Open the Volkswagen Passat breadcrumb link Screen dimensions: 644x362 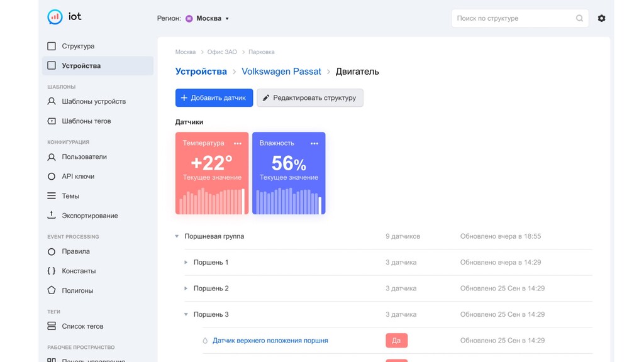[x=281, y=72]
